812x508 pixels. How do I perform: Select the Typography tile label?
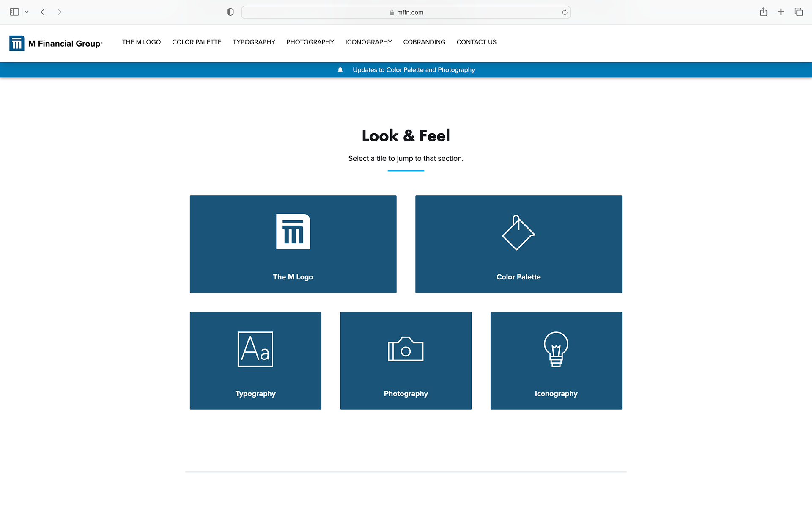(x=255, y=394)
